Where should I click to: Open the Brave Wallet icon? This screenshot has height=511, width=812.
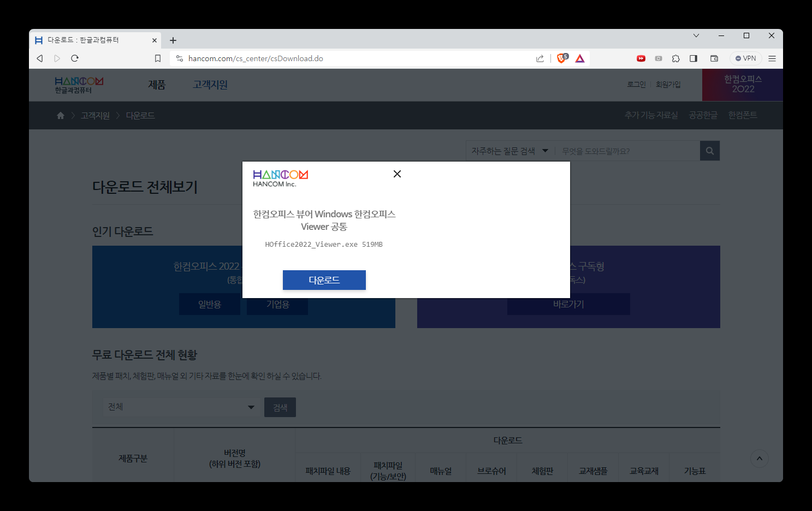coord(714,58)
